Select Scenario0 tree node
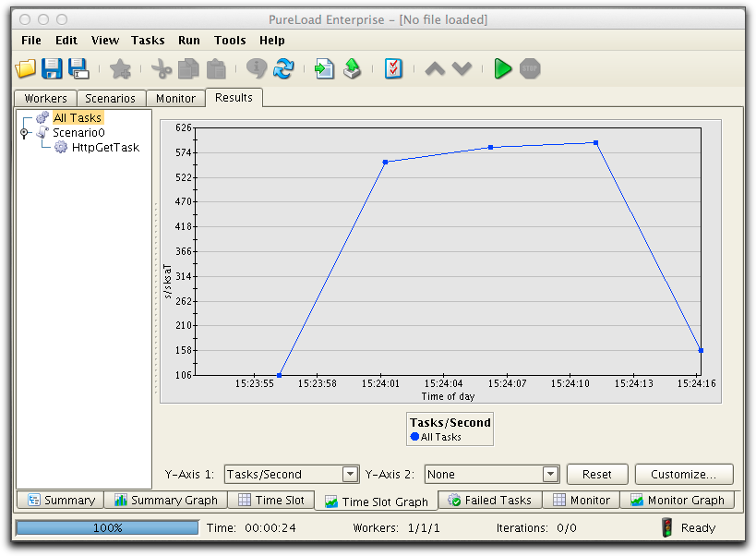The height and width of the screenshot is (556, 756). pyautogui.click(x=78, y=133)
